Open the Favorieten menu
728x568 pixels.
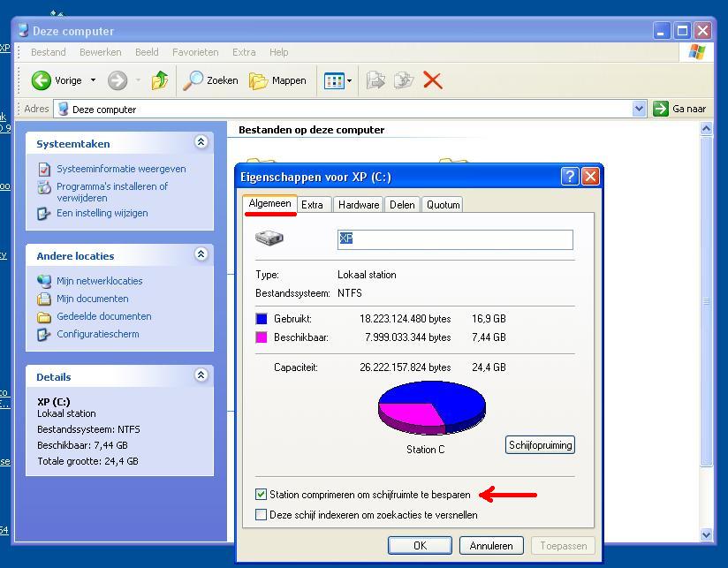195,52
